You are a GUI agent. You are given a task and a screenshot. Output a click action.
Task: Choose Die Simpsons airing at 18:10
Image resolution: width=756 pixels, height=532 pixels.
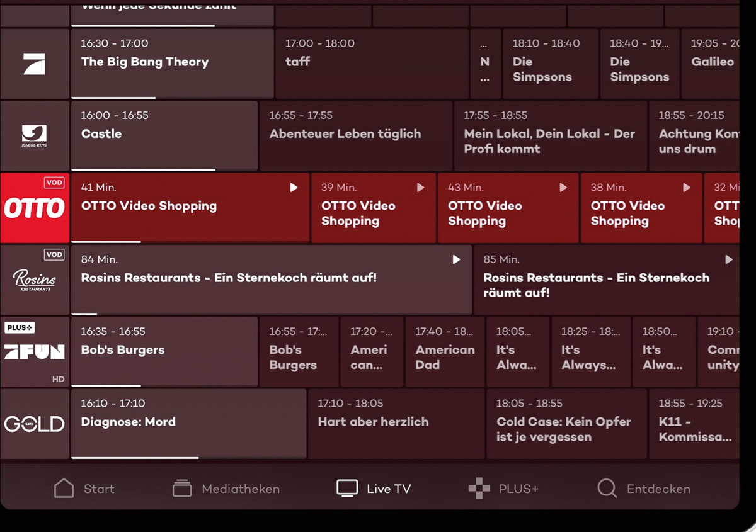click(551, 64)
